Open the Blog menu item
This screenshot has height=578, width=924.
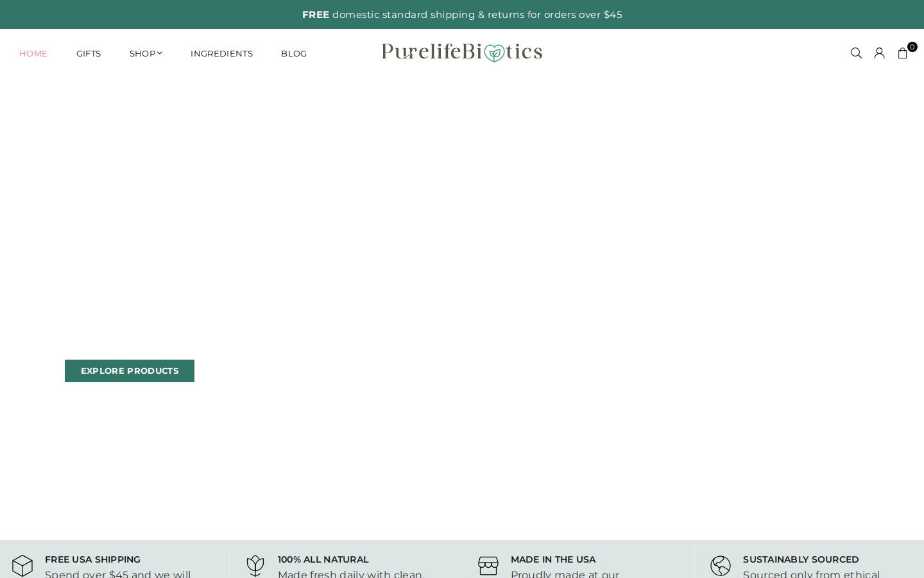tap(294, 53)
